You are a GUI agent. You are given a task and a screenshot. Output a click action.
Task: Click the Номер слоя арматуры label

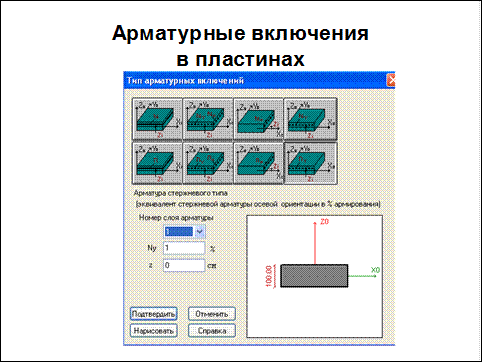click(176, 218)
